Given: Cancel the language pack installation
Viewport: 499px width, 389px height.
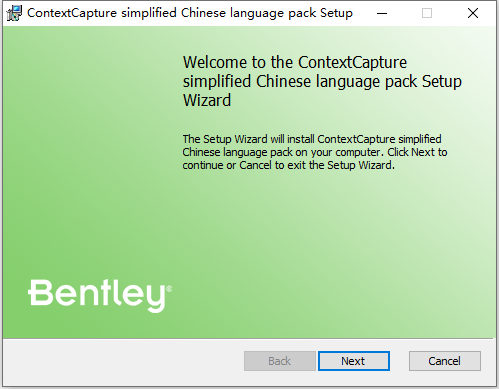Looking at the screenshot, I should tap(445, 361).
